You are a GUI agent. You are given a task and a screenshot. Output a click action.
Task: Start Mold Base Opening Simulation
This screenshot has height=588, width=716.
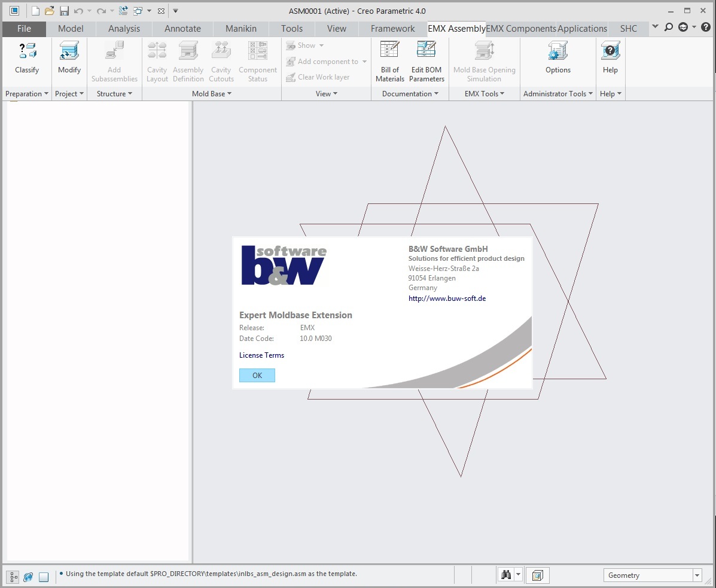click(484, 62)
